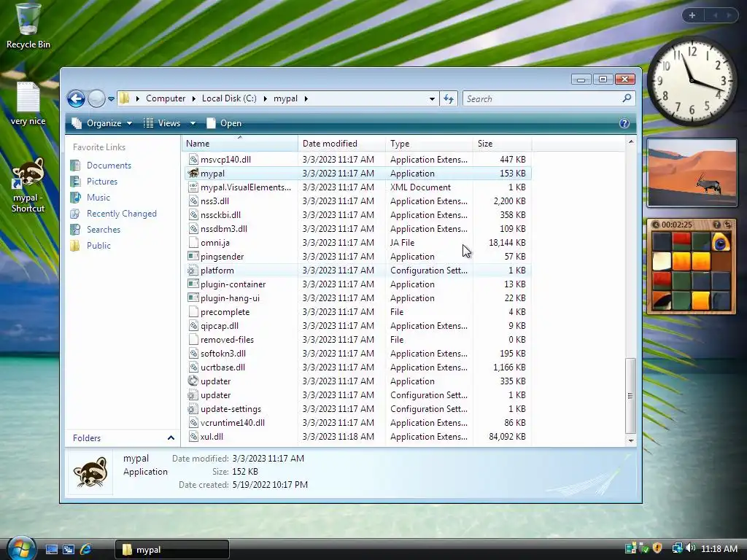
Task: Click the xul.dll file icon
Action: [x=193, y=436]
